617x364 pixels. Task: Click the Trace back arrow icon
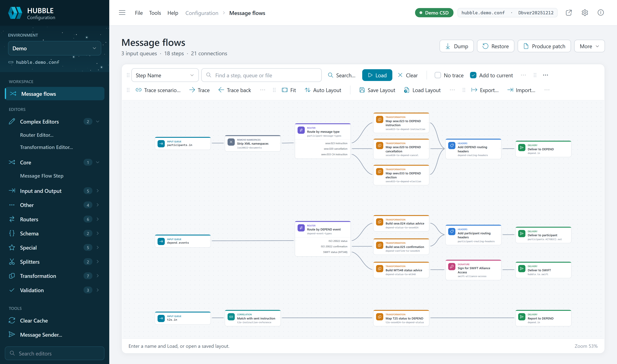coord(221,90)
